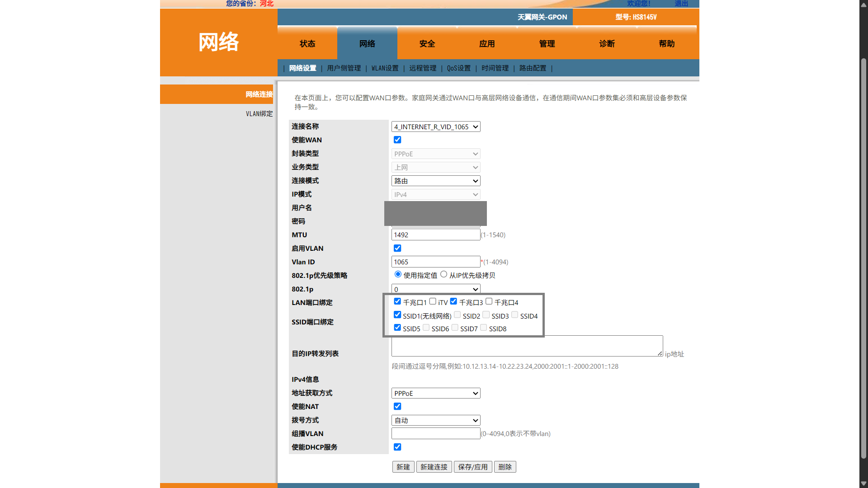
Task: Select 使用指定值 radio button
Action: click(398, 274)
